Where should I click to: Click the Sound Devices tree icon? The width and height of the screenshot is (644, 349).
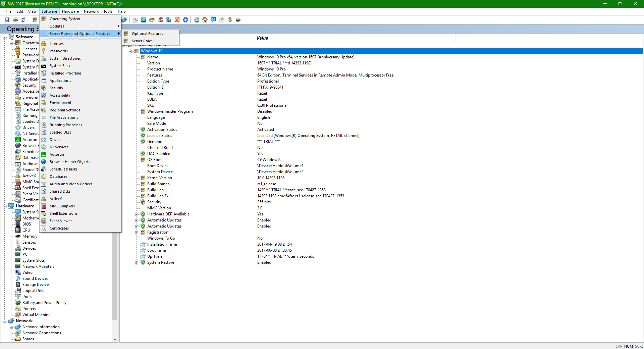tap(18, 279)
